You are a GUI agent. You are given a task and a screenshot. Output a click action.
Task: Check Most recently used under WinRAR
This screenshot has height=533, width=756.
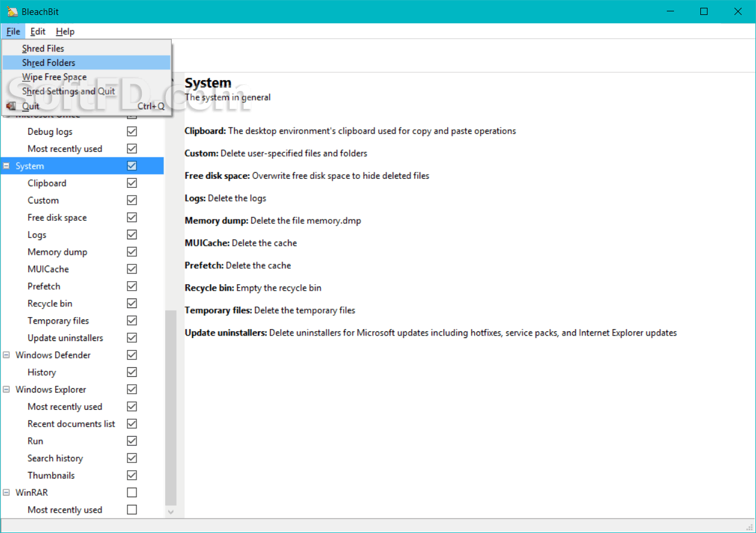click(132, 510)
